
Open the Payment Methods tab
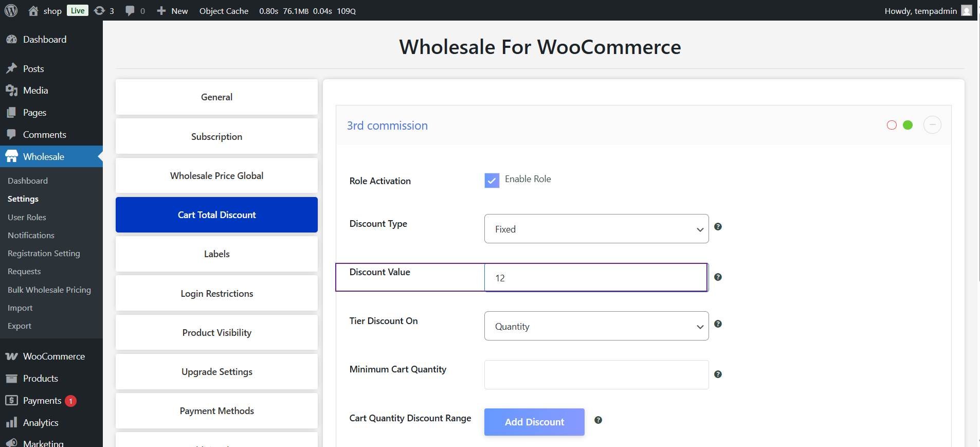pyautogui.click(x=216, y=411)
